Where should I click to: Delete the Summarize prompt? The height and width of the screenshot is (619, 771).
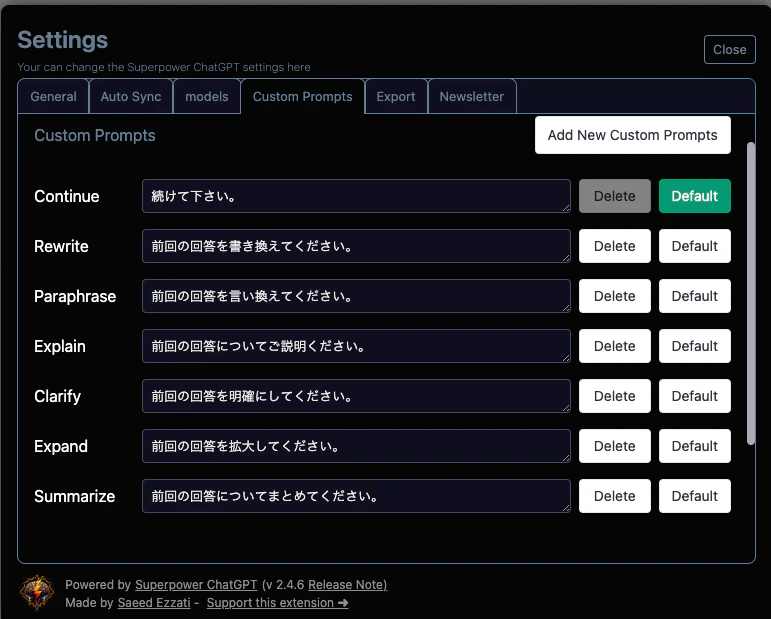(x=615, y=496)
